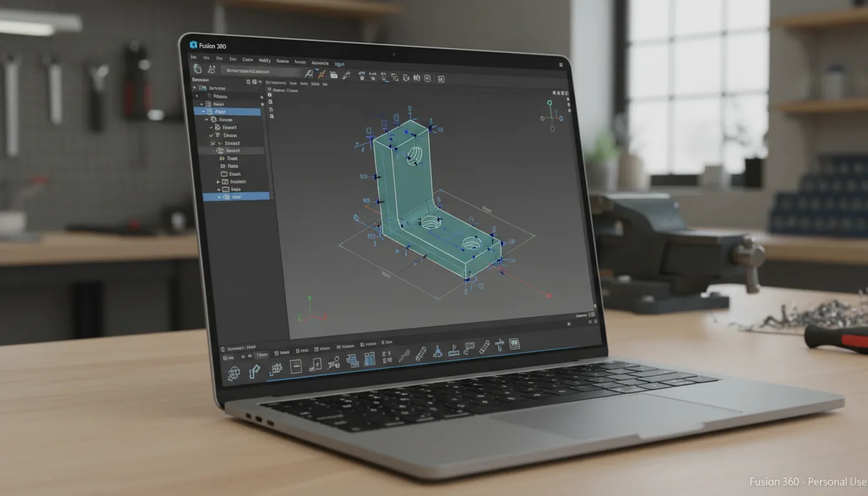Switch to the Assemble tab in the ribbon
Viewport: 868px width, 496px height.
coord(320,63)
